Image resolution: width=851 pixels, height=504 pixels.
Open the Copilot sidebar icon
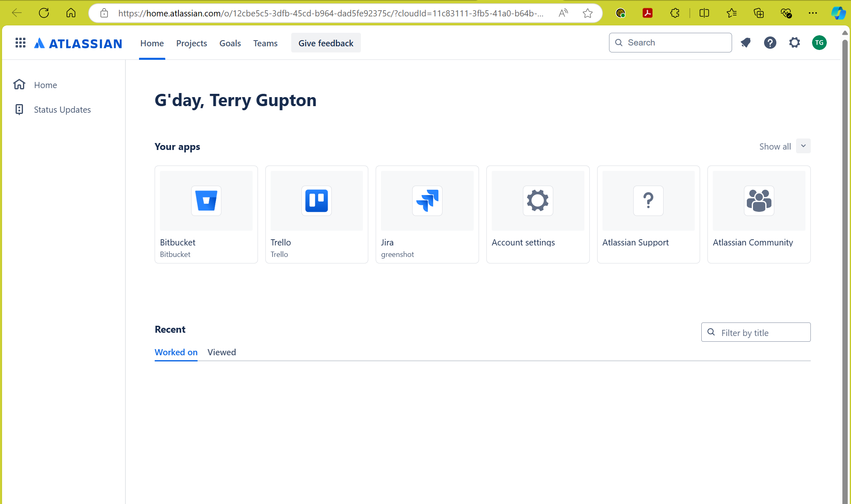point(838,13)
